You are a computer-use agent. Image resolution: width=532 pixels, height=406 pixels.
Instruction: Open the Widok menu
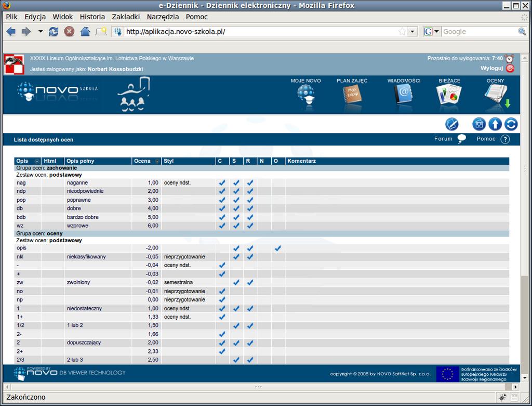pyautogui.click(x=62, y=17)
